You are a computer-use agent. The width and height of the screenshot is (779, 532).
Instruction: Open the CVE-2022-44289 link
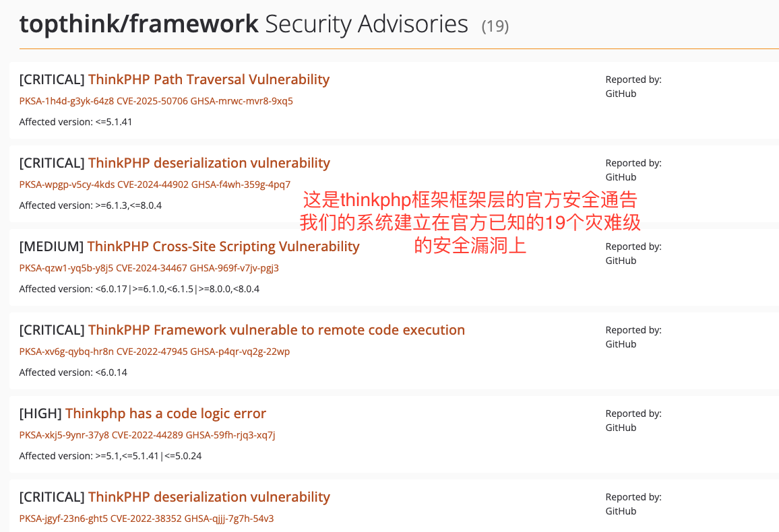click(148, 435)
